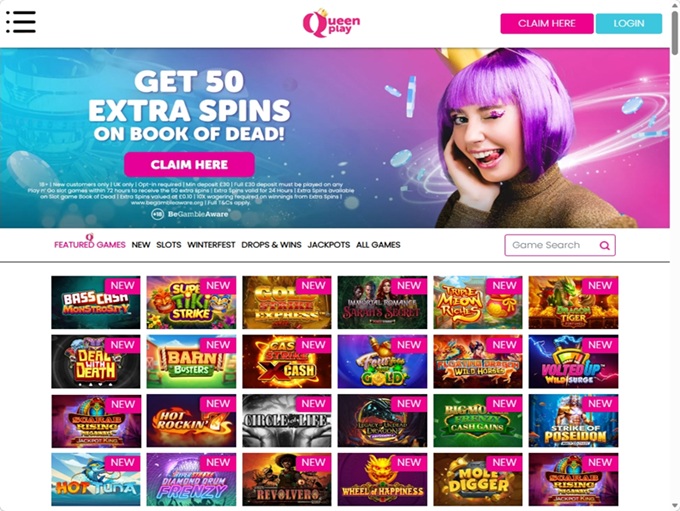Screen dimensions: 680x511
Task: Click the magnifier search icon
Action: pos(604,246)
